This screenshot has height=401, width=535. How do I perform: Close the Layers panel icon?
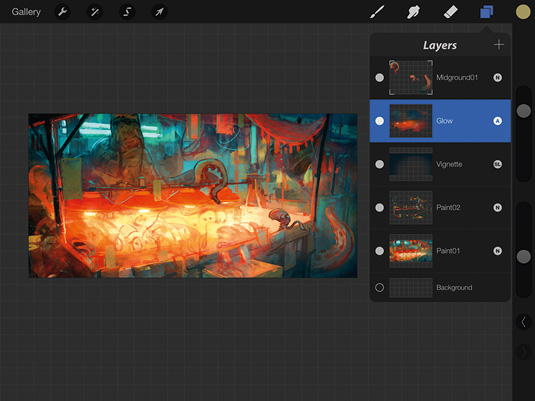click(487, 12)
